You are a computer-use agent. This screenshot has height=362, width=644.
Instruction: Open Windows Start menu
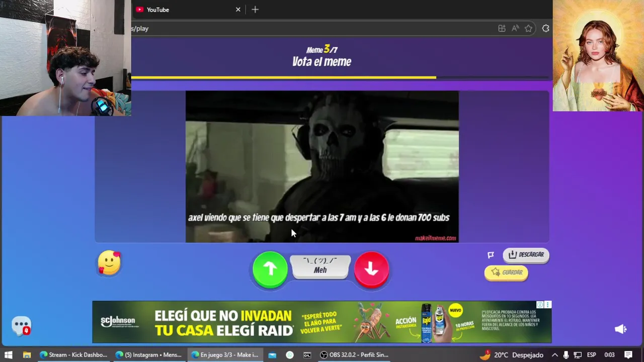click(8, 354)
